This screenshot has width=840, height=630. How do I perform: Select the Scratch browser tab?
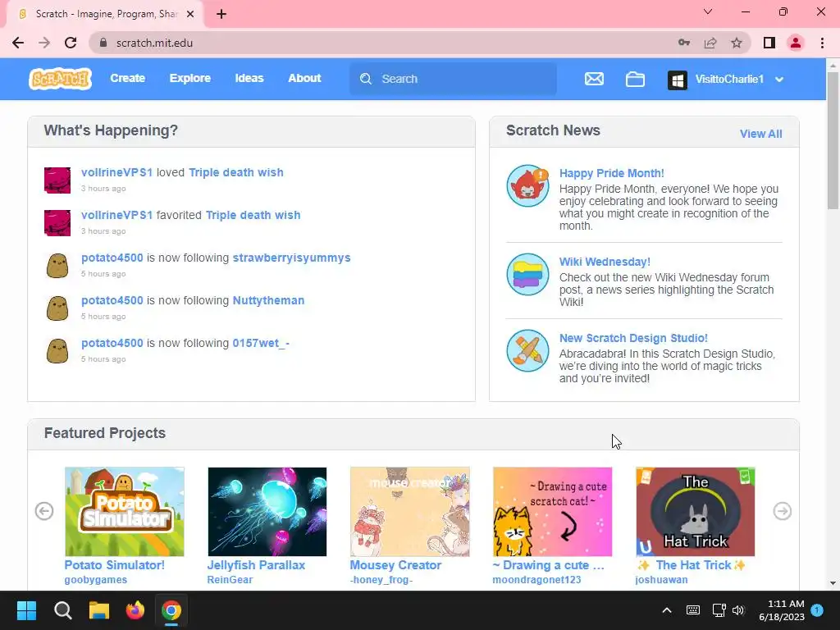[105, 14]
